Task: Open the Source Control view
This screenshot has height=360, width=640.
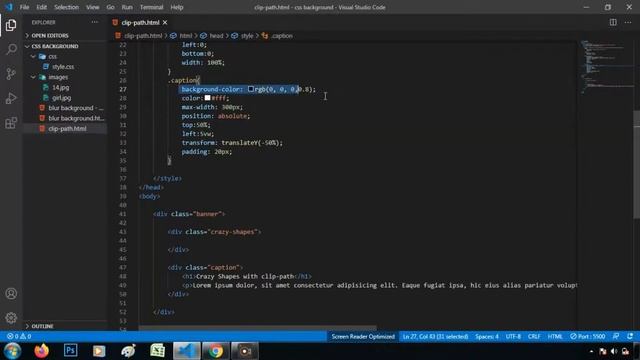Action: 11,74
